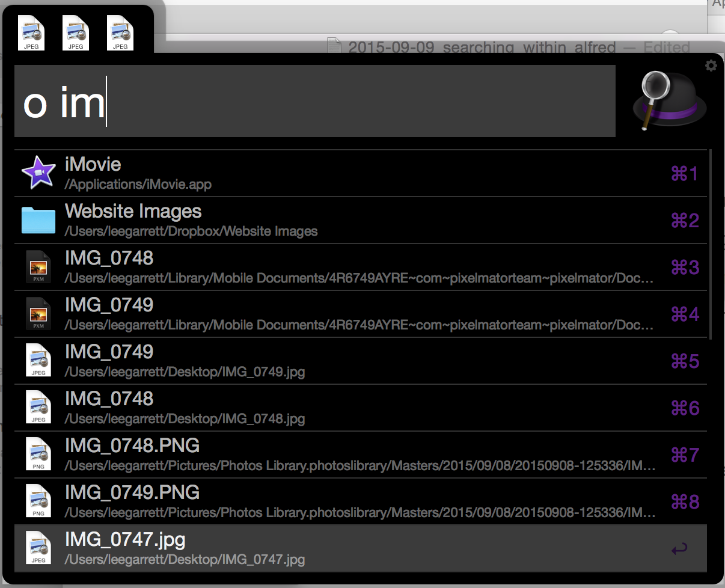Open the iMovie result
725x588 pixels.
(361, 173)
